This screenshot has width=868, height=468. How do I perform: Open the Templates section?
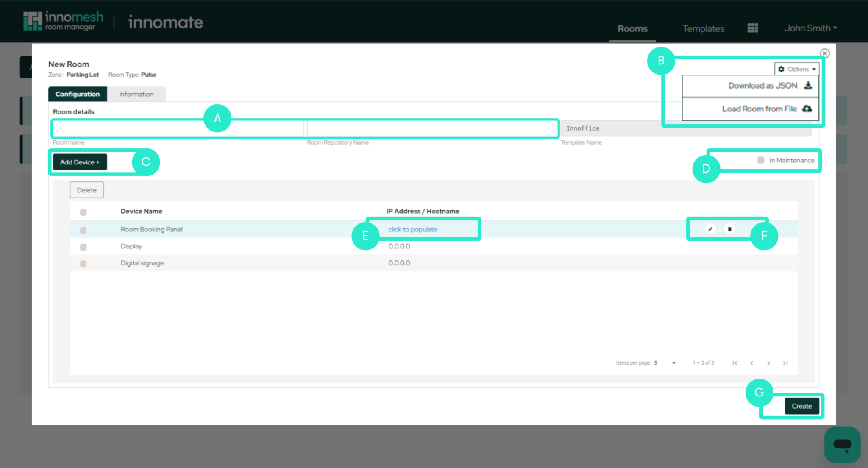pos(703,28)
